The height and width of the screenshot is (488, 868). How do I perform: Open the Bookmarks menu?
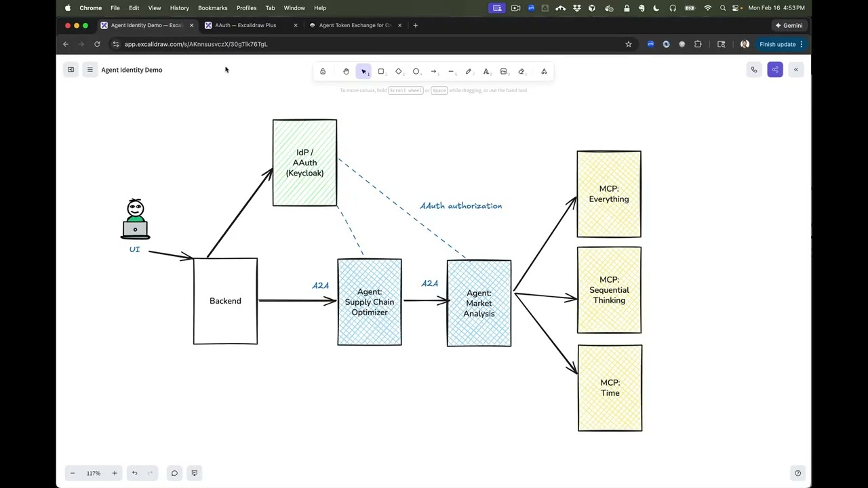(x=213, y=8)
